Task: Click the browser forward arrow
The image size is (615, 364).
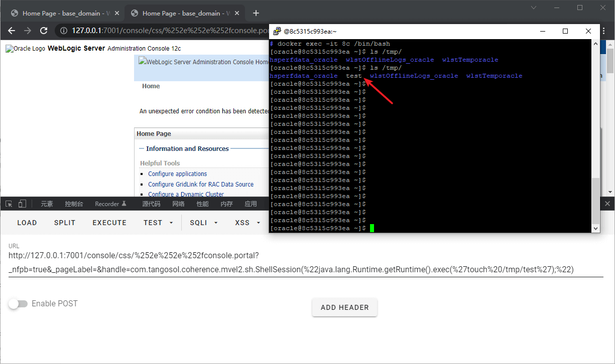Action: (28, 31)
